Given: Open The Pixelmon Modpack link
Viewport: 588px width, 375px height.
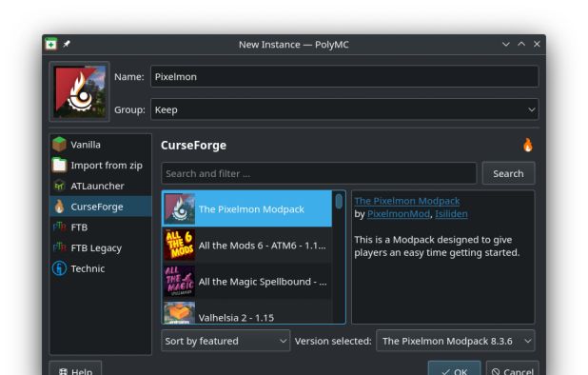Looking at the screenshot, I should (x=407, y=201).
